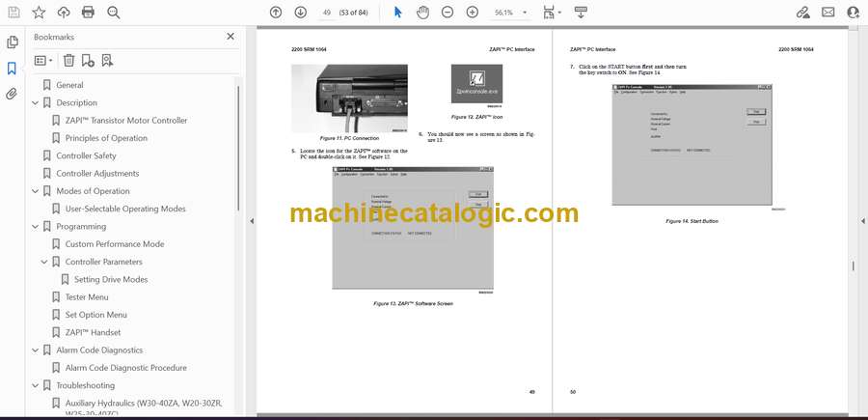
Task: Activate the hand pan tool
Action: click(423, 13)
